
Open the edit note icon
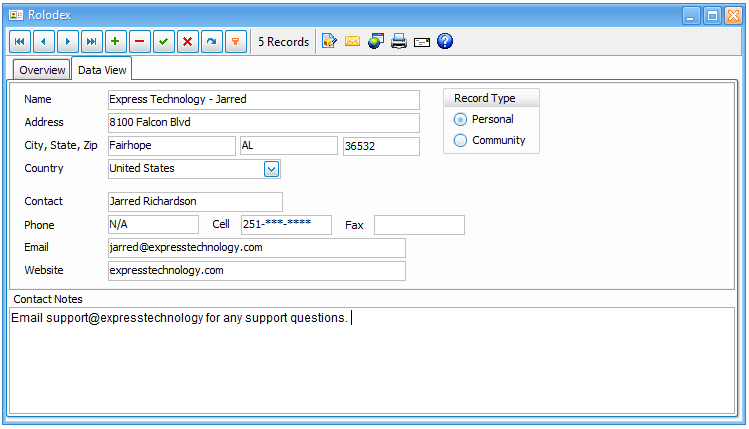pyautogui.click(x=329, y=42)
